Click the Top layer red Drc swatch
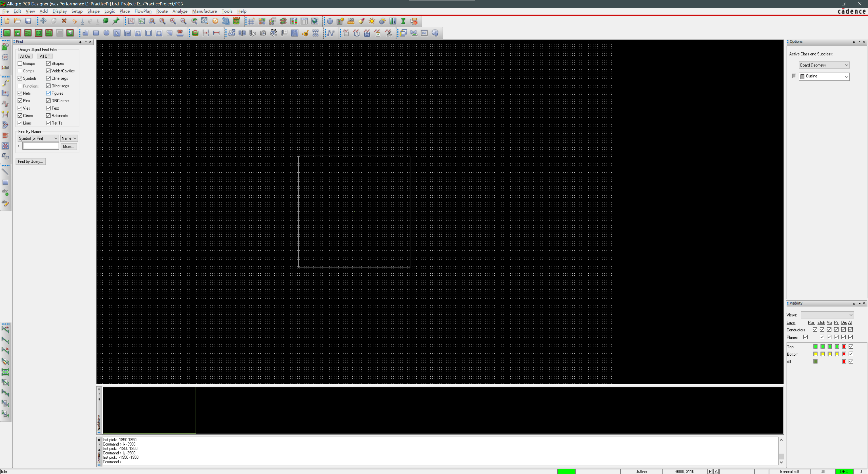The width and height of the screenshot is (868, 474). [844, 347]
